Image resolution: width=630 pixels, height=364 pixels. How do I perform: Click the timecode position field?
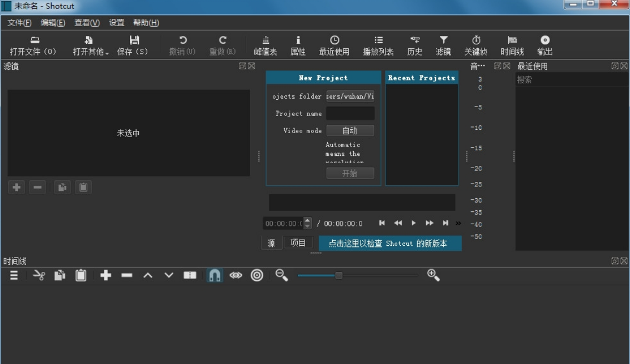284,224
